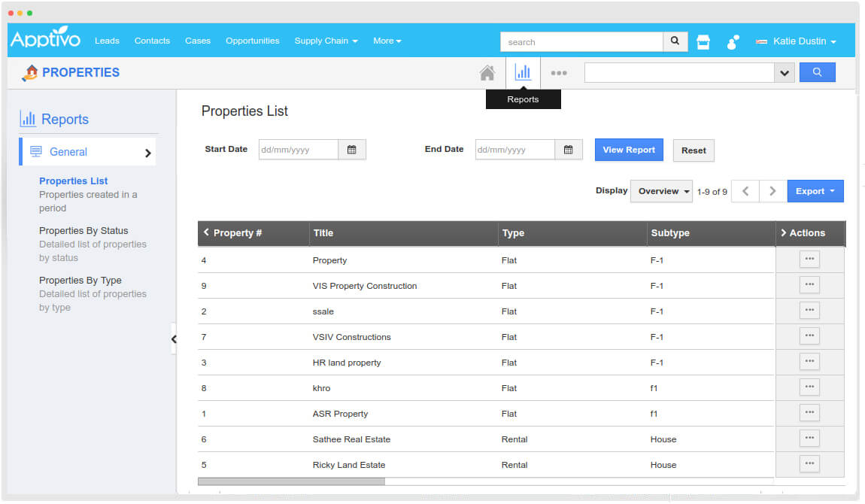This screenshot has width=865, height=504.
Task: Click the blue magnifier search button
Action: (817, 73)
